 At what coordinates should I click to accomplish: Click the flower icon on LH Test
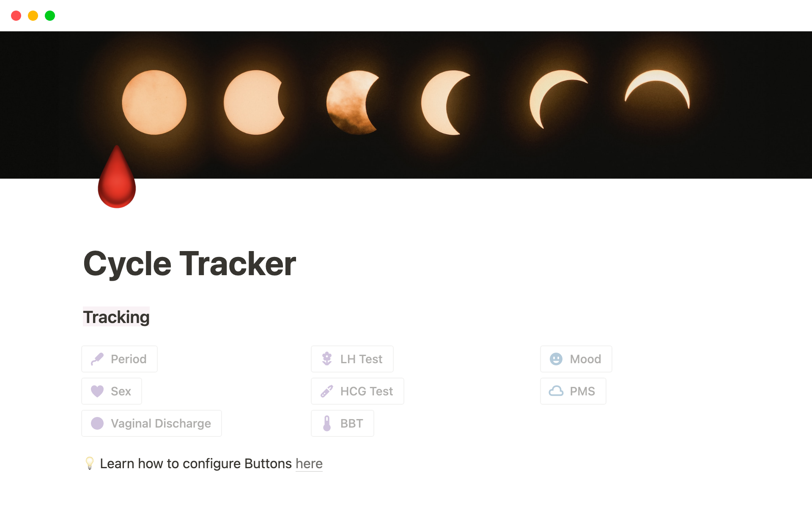click(x=326, y=359)
